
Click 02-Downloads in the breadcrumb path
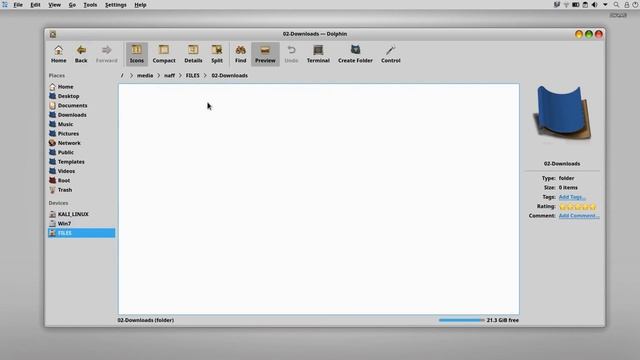(229, 76)
